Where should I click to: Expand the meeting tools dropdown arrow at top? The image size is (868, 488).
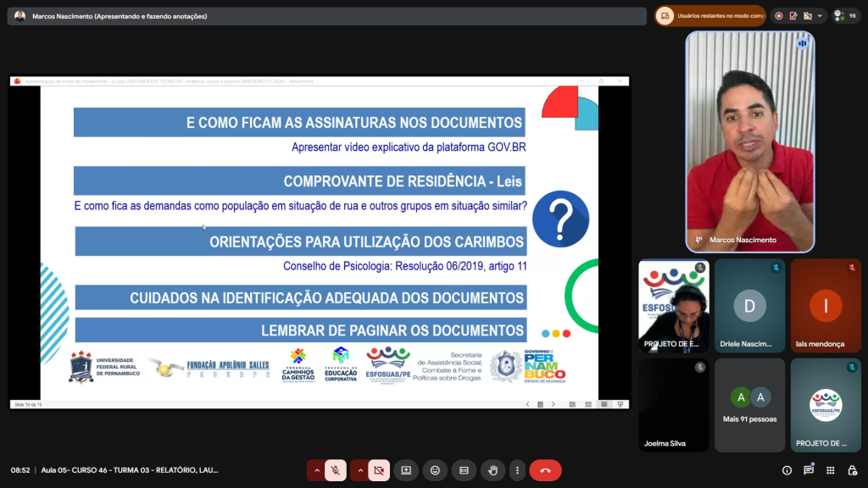click(821, 16)
